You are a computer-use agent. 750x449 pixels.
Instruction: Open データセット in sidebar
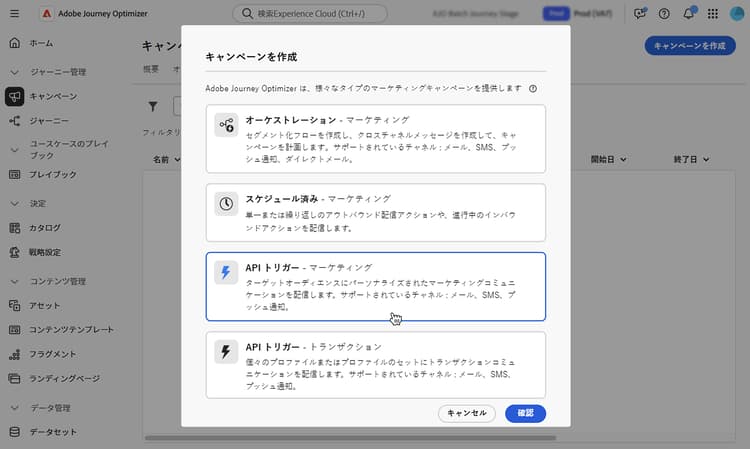53,432
